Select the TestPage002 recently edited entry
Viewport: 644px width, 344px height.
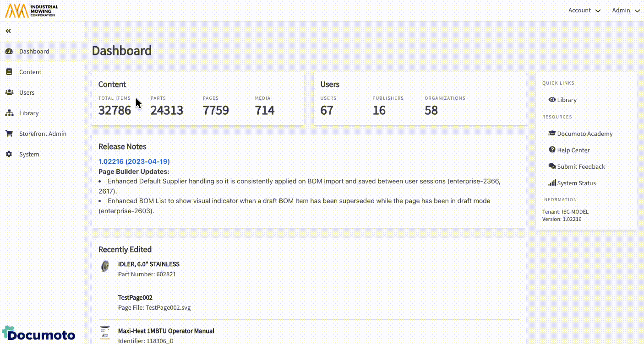135,297
